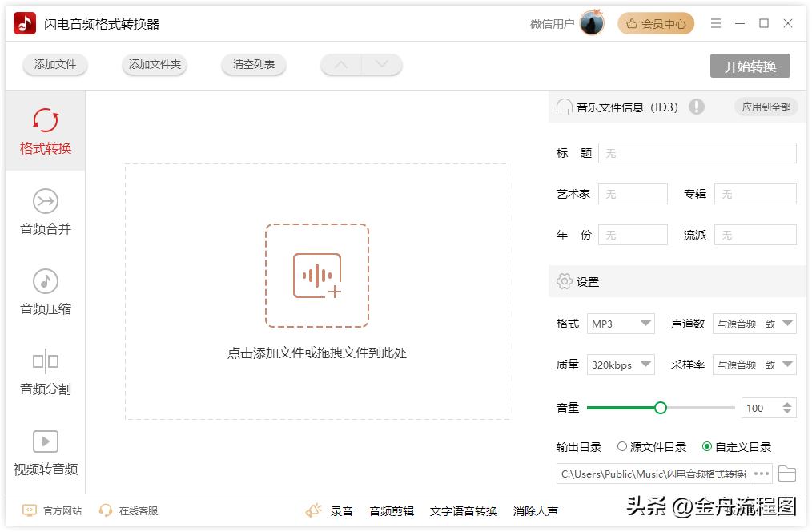The image size is (812, 532).
Task: Open the 视频转音频 converter tool
Action: pyautogui.click(x=45, y=453)
